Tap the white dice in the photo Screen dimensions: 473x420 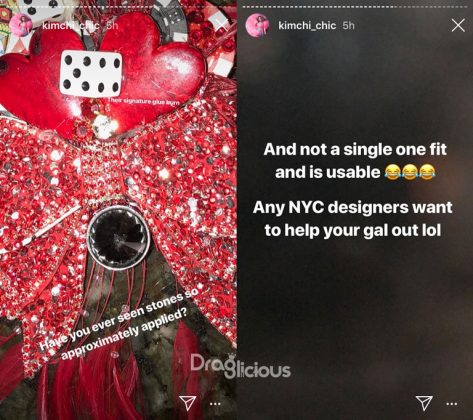pyautogui.click(x=91, y=73)
